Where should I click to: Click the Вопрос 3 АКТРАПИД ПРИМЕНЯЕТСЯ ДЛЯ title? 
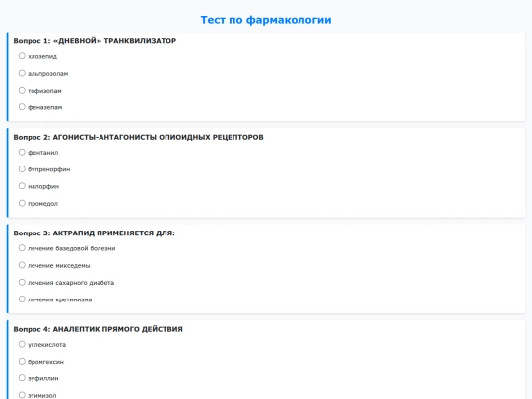point(94,233)
